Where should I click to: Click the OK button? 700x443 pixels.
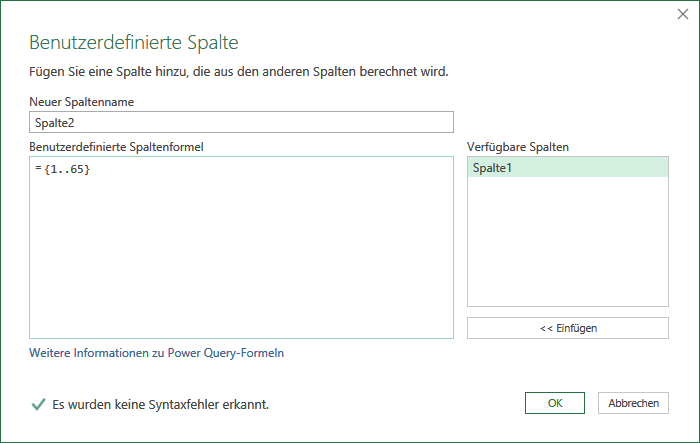point(554,403)
